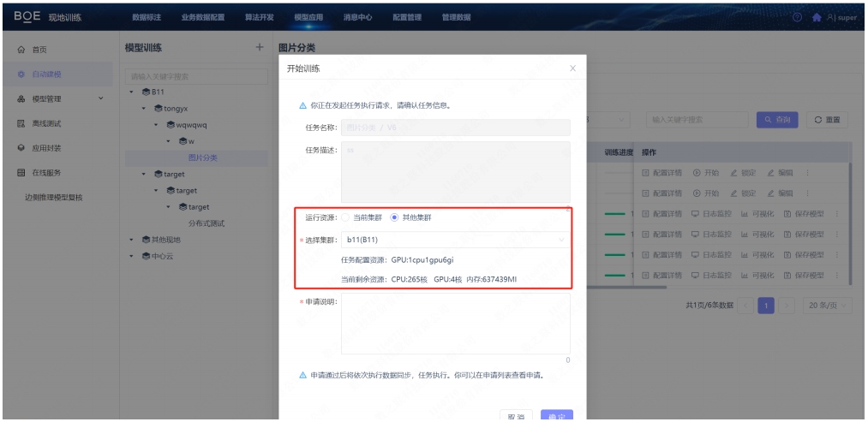Click the 离线测试 sidebar icon
The image size is (868, 422).
click(x=21, y=123)
